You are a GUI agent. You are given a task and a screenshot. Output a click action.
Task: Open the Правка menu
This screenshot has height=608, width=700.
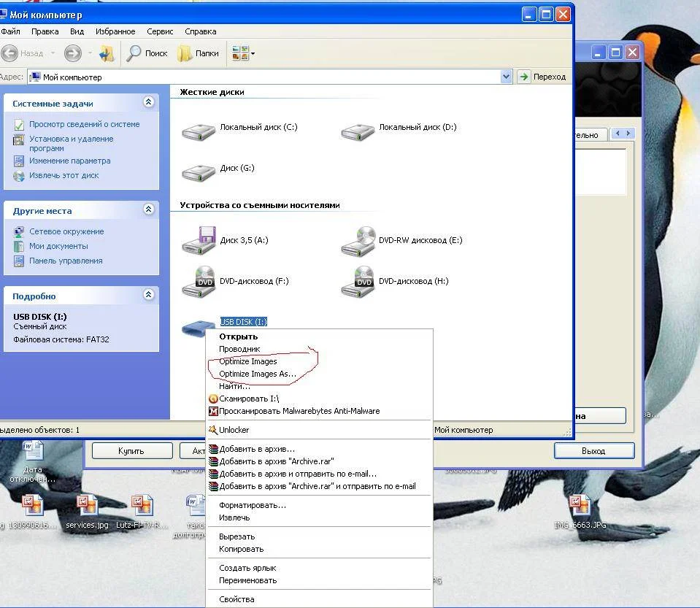click(x=45, y=31)
